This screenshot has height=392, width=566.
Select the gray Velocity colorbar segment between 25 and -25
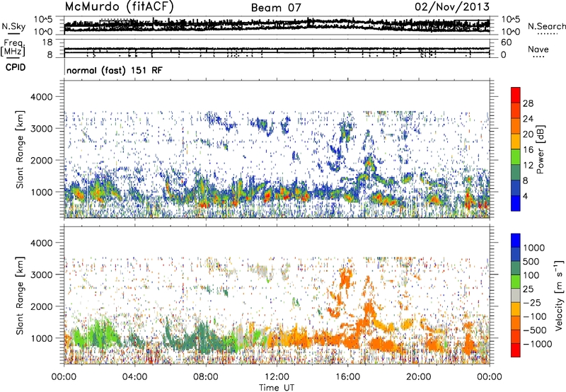[x=516, y=295]
